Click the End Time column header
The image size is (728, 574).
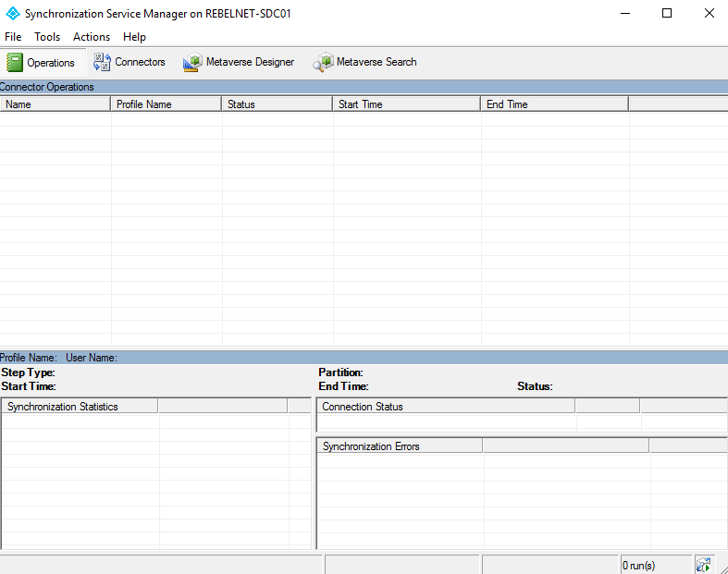coord(555,104)
